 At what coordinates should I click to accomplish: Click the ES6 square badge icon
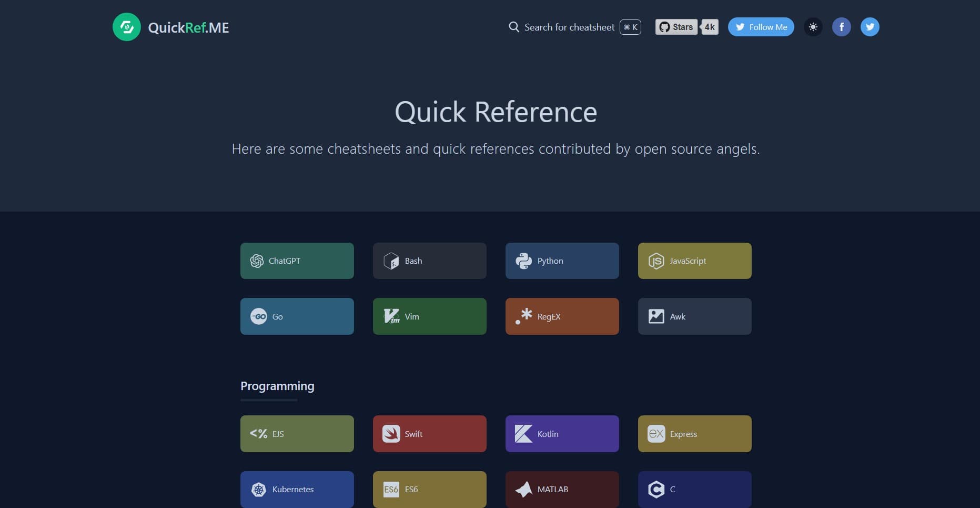(391, 489)
